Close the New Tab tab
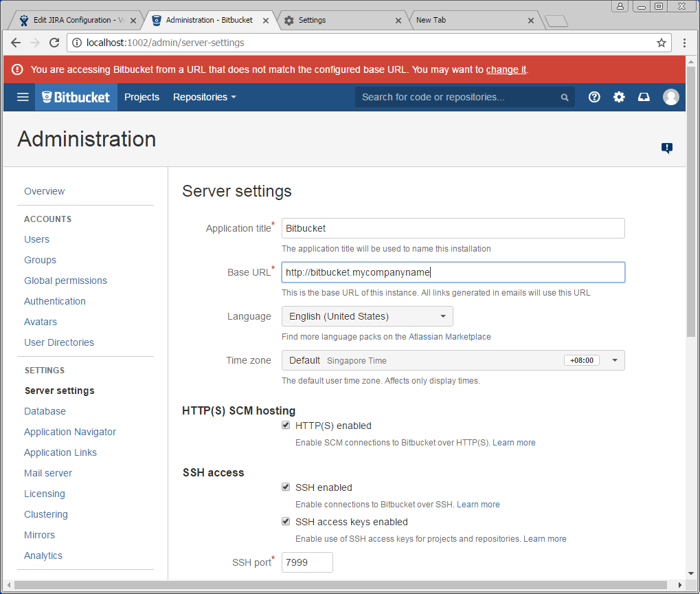This screenshot has height=594, width=700. point(531,21)
